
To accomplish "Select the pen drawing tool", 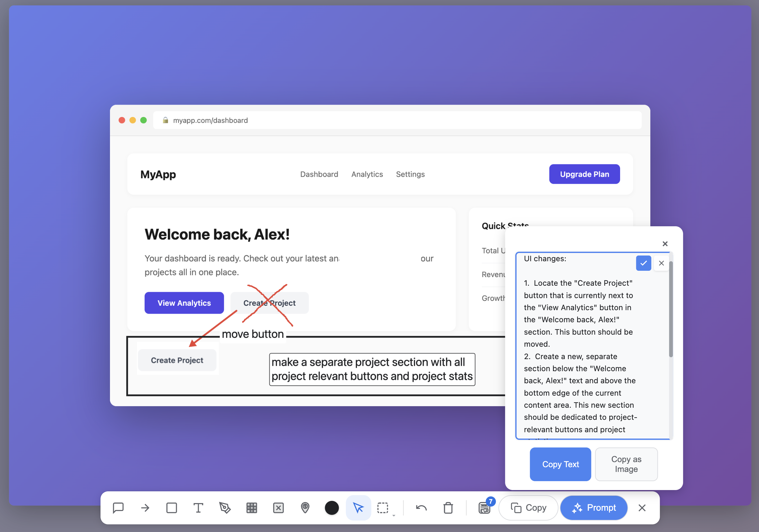I will 225,508.
